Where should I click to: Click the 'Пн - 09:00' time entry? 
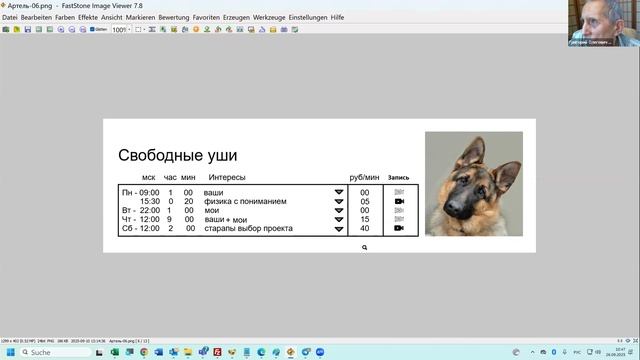click(x=141, y=192)
